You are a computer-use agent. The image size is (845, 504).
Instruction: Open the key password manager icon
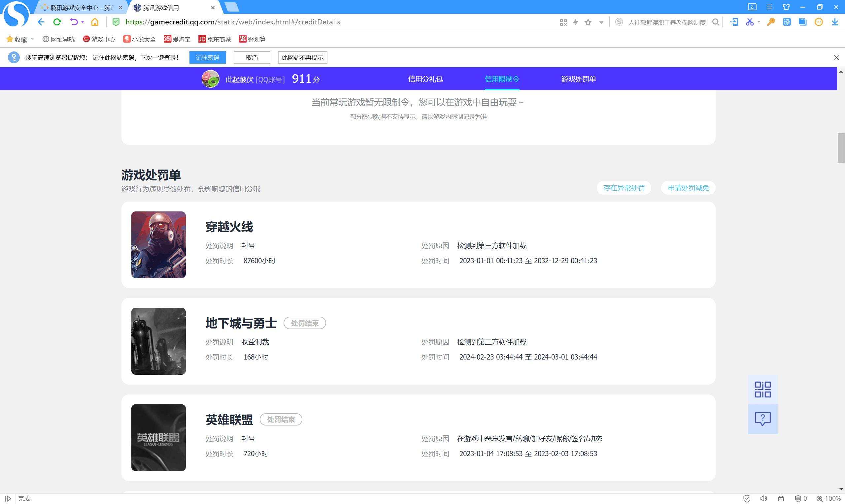point(771,22)
